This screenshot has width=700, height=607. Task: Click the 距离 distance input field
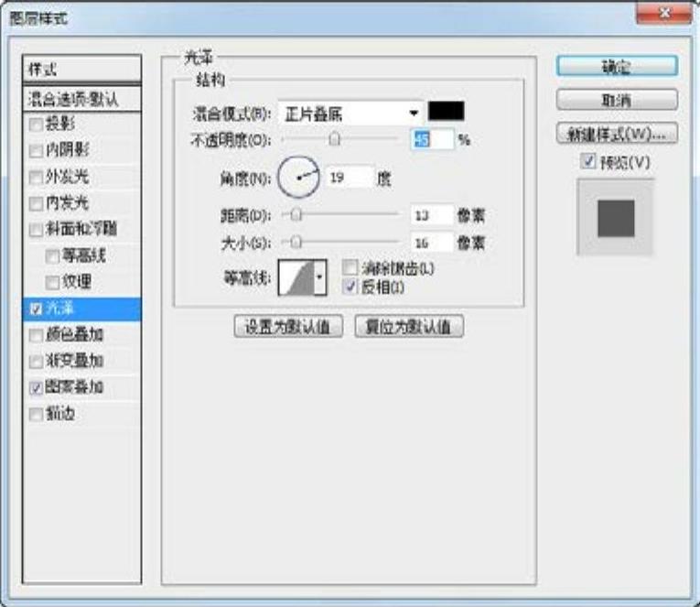point(432,215)
